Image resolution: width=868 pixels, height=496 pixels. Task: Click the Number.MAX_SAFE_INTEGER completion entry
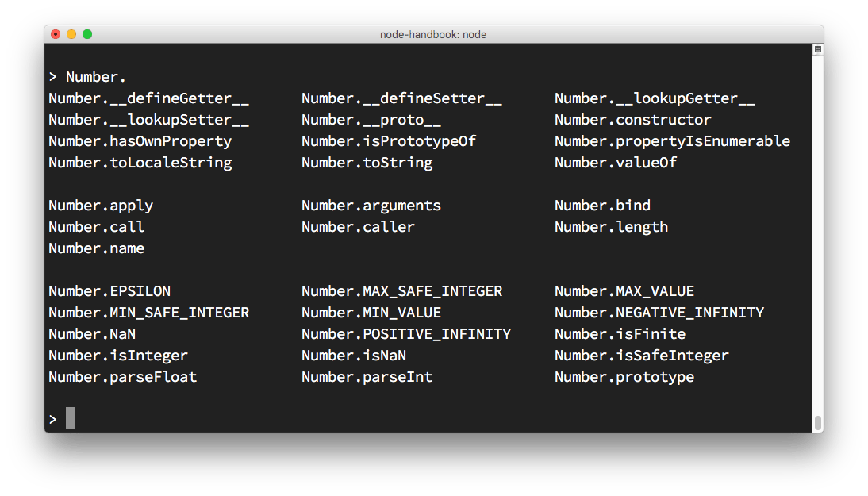pos(401,290)
